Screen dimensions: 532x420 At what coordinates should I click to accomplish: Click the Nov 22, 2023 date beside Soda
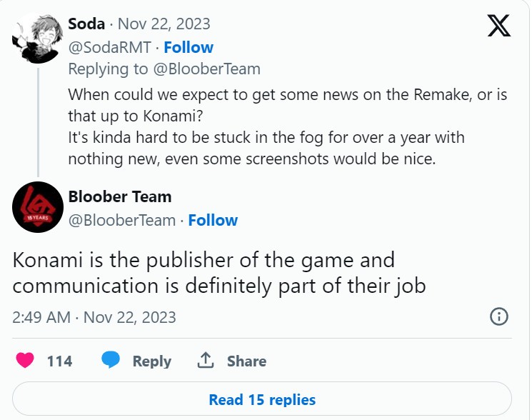(x=164, y=24)
